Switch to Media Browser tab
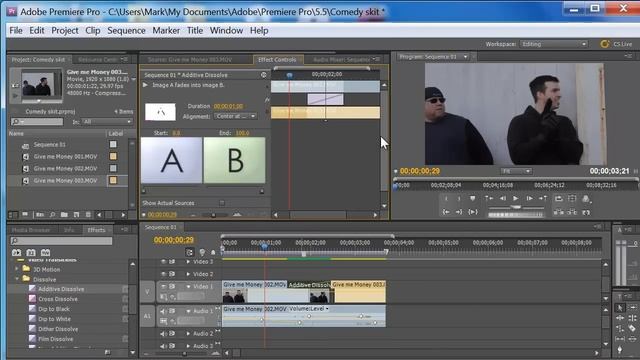The height and width of the screenshot is (360, 640). [x=31, y=230]
